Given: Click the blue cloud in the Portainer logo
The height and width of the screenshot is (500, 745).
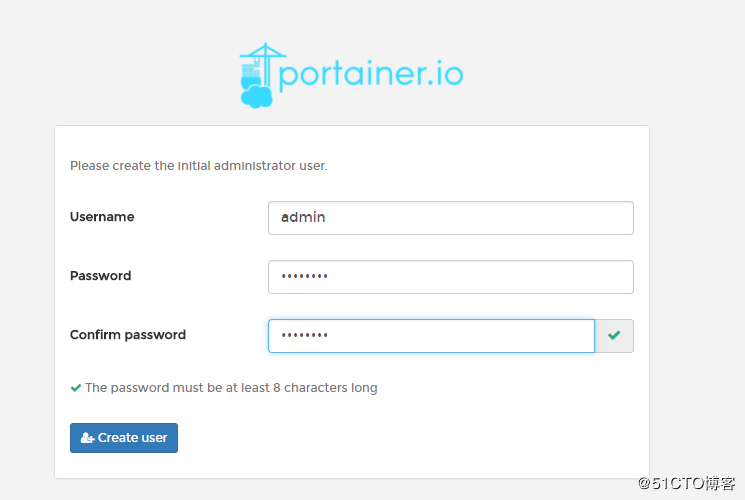Looking at the screenshot, I should [x=257, y=96].
